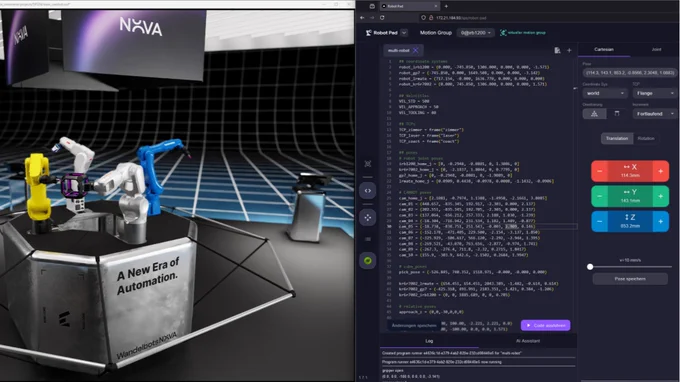Click the virtueller motion group icon
Image resolution: width=680 pixels, height=382 pixels.
(x=503, y=33)
